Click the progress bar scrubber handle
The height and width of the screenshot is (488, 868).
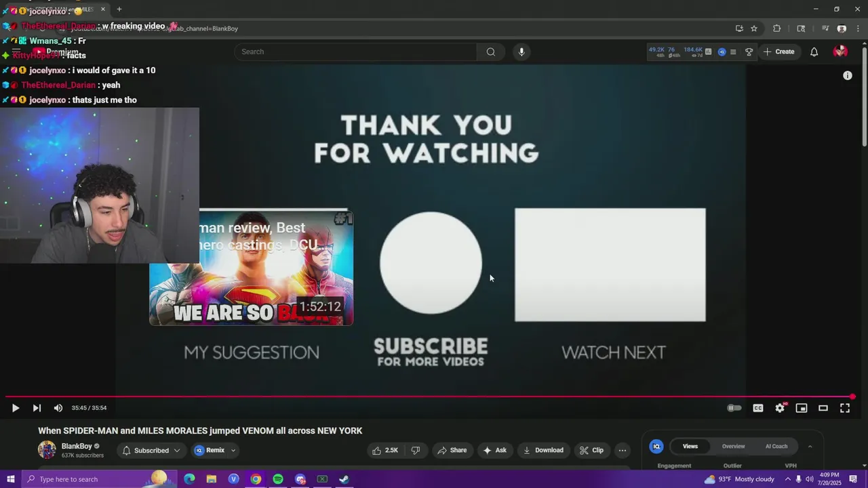pos(852,396)
